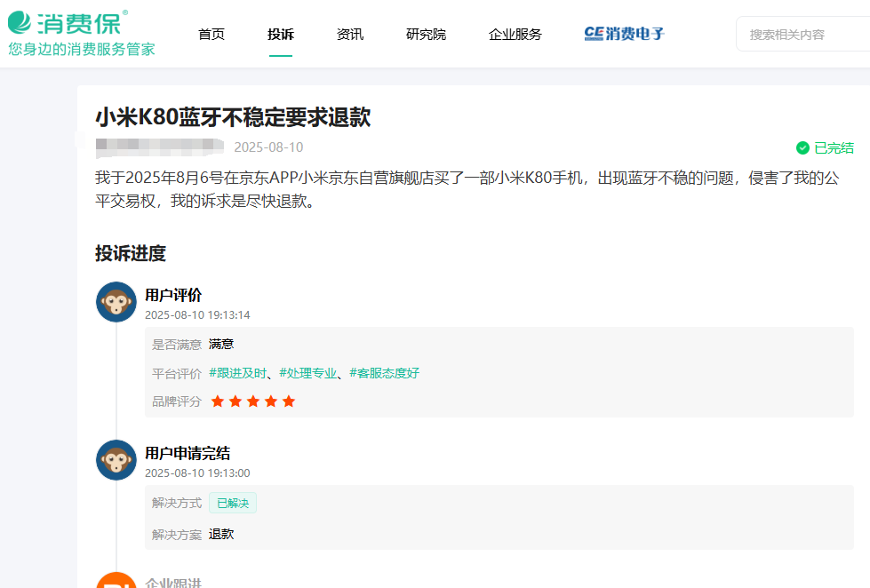Click the 是否满意 label
This screenshot has height=588, width=870.
pos(177,345)
